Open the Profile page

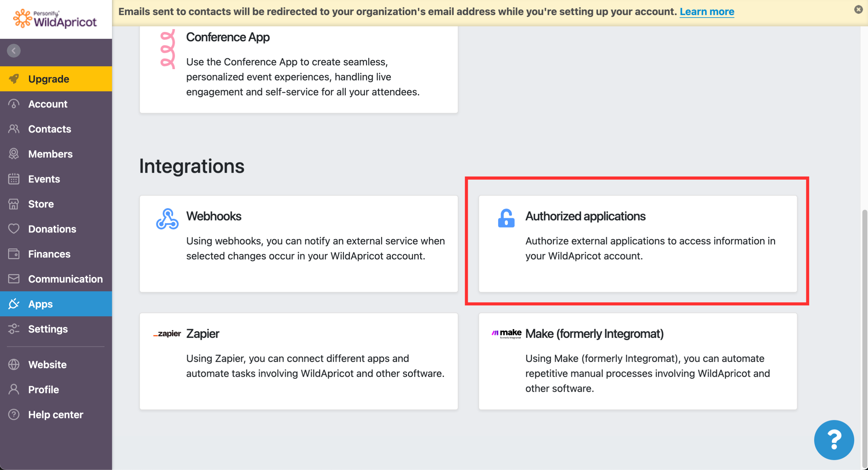pos(44,390)
